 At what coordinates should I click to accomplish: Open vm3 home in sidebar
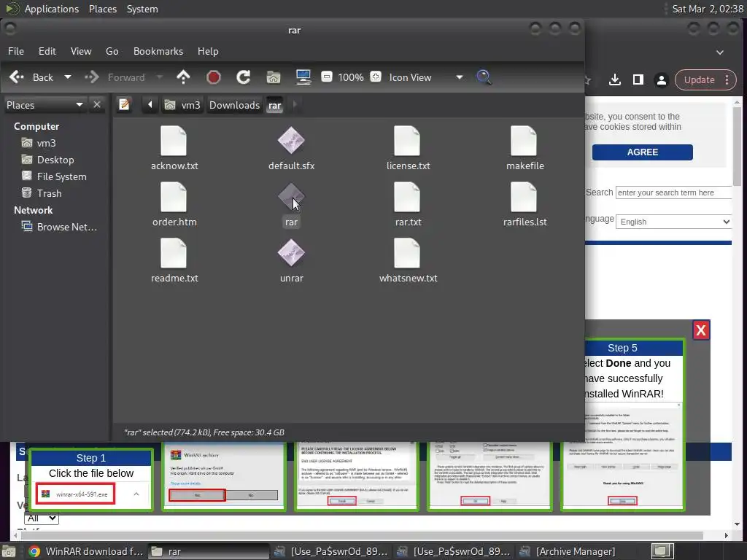pyautogui.click(x=39, y=143)
